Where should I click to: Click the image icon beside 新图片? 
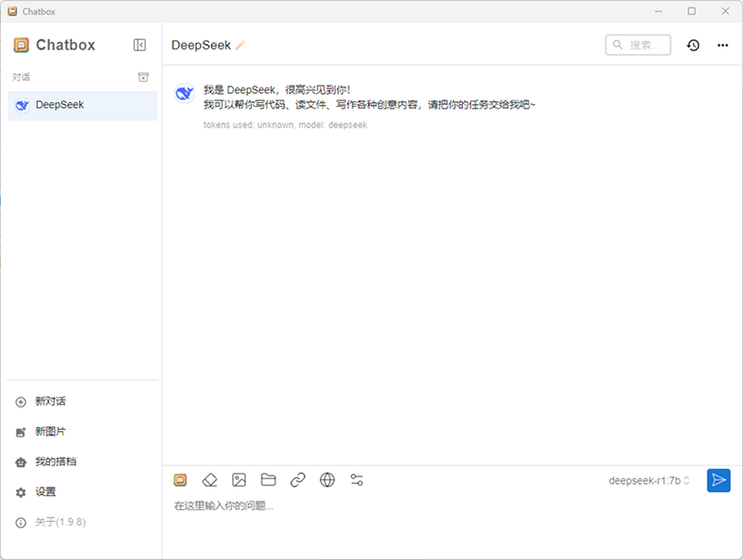pos(20,432)
